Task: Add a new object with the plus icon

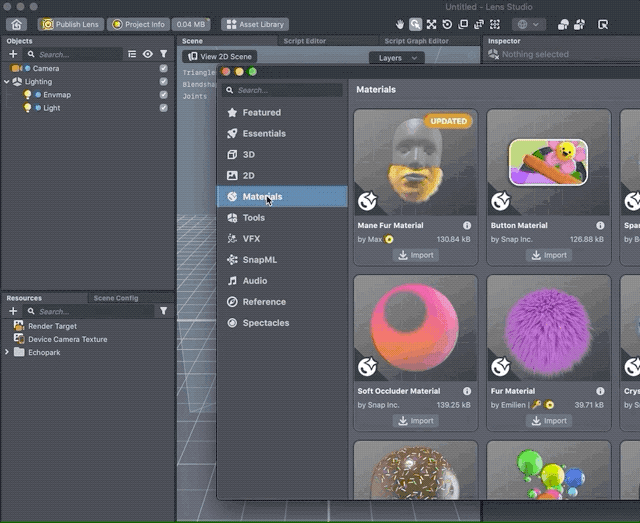Action: 13,54
